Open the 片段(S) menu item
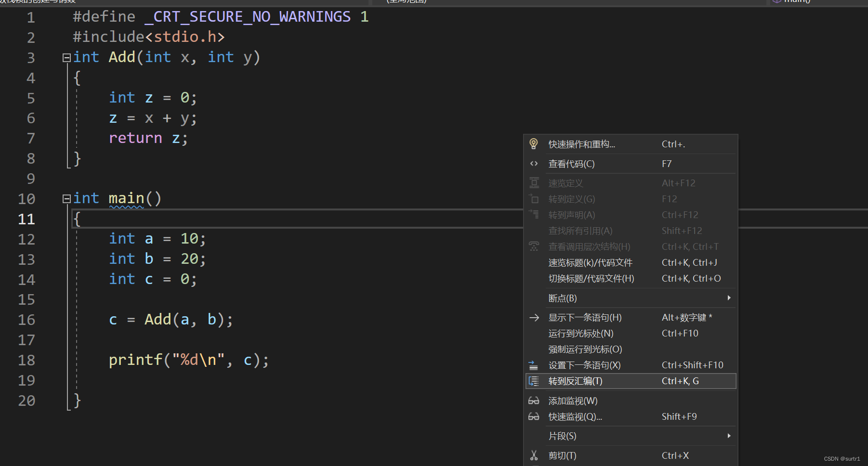The image size is (868, 466). click(x=631, y=436)
